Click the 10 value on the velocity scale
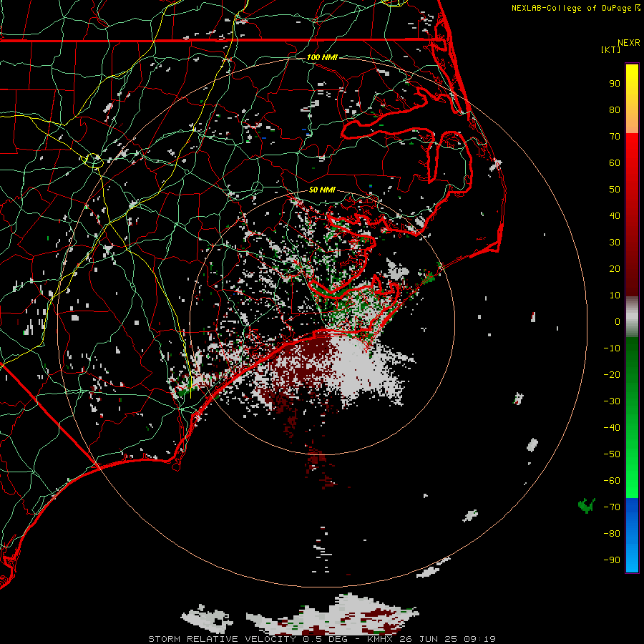644x644 pixels. (615, 296)
